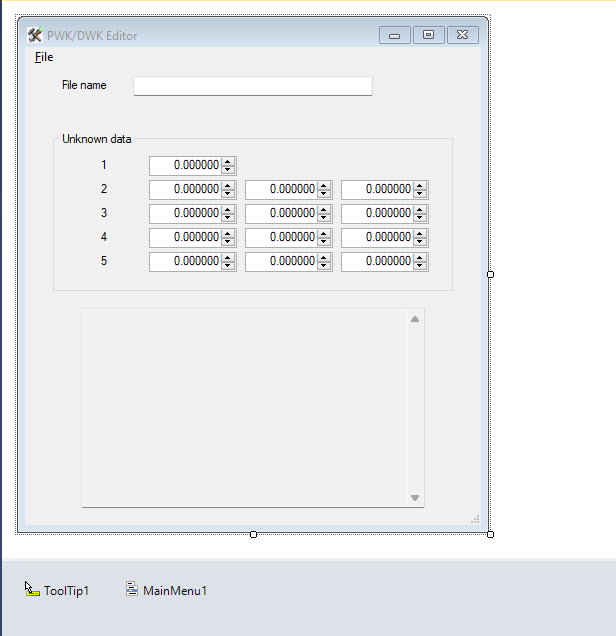Open the File menu
Viewport: 616px width, 636px height.
click(44, 57)
